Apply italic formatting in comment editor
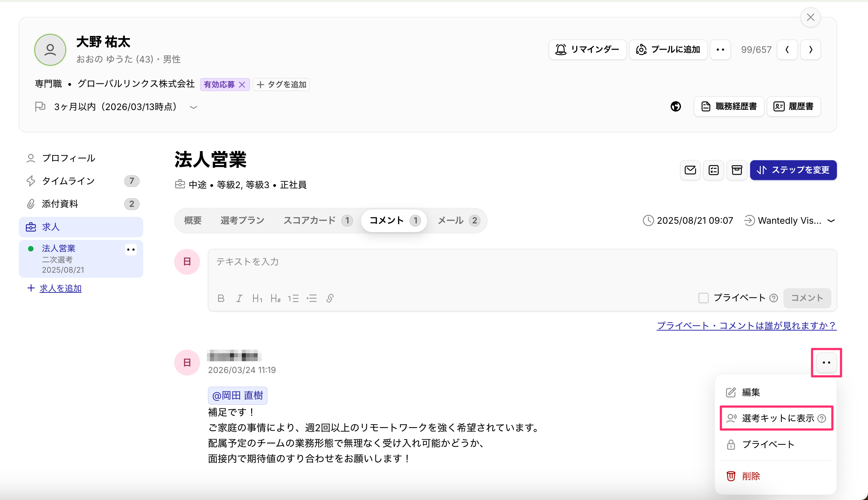 click(x=239, y=298)
